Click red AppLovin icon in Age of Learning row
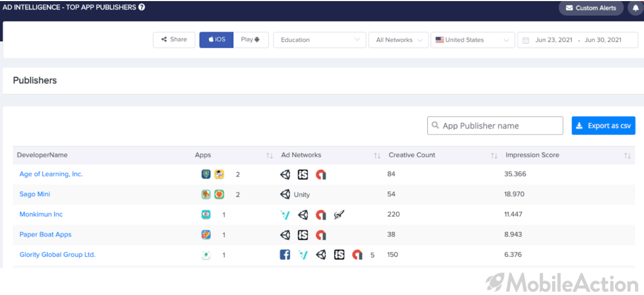Screen dimensions: 644x295 (x=320, y=174)
